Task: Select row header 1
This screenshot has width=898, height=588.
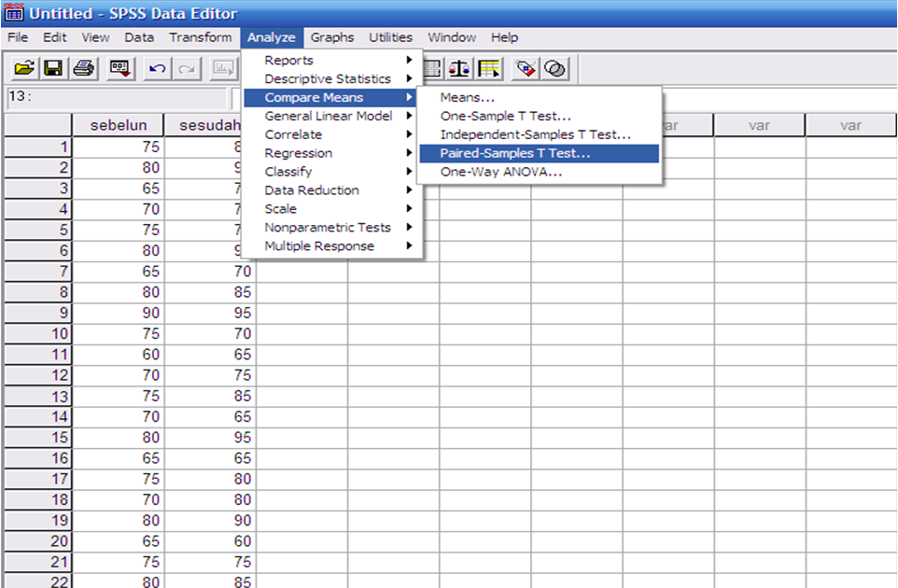Action: 37,147
